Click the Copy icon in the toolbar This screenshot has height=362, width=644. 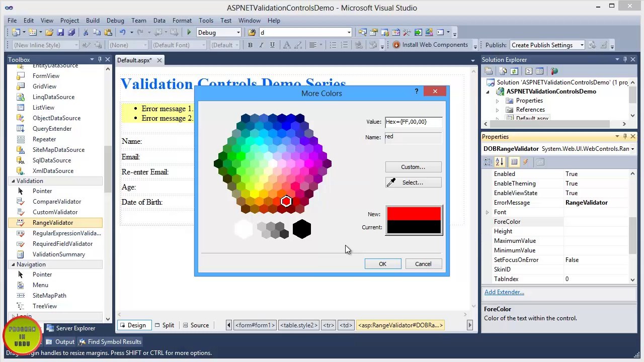point(97,33)
